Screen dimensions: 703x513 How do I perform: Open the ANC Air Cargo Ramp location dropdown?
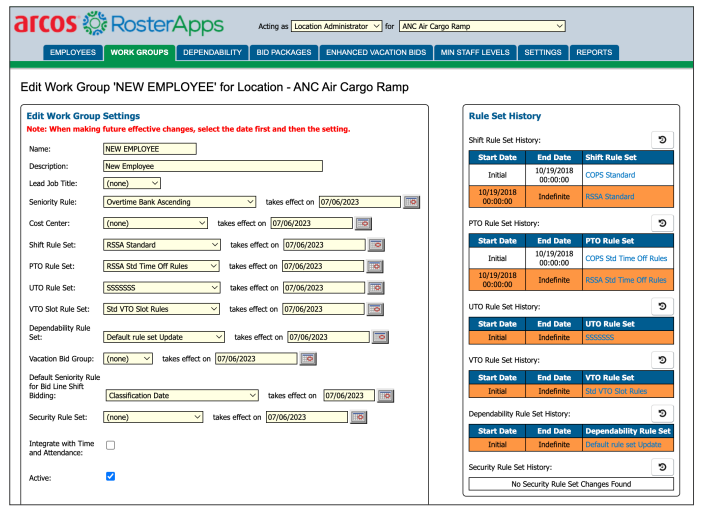tap(482, 26)
